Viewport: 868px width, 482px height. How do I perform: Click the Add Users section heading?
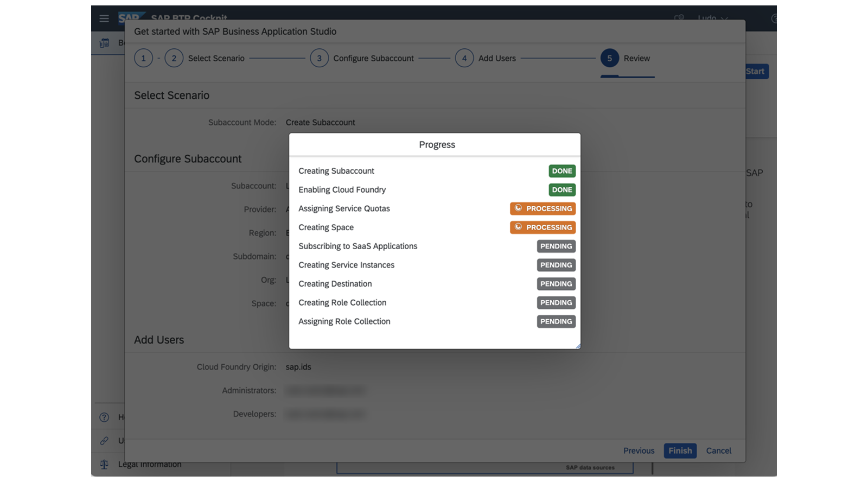159,340
